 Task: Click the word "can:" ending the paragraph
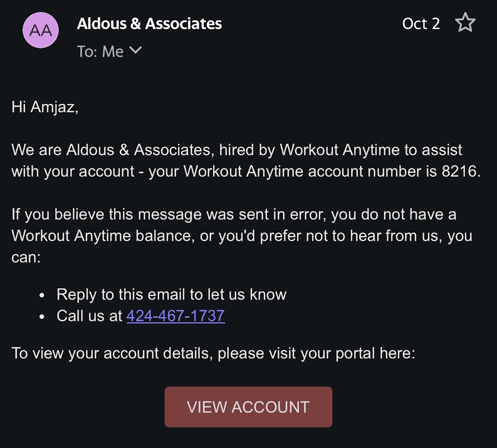click(x=26, y=257)
